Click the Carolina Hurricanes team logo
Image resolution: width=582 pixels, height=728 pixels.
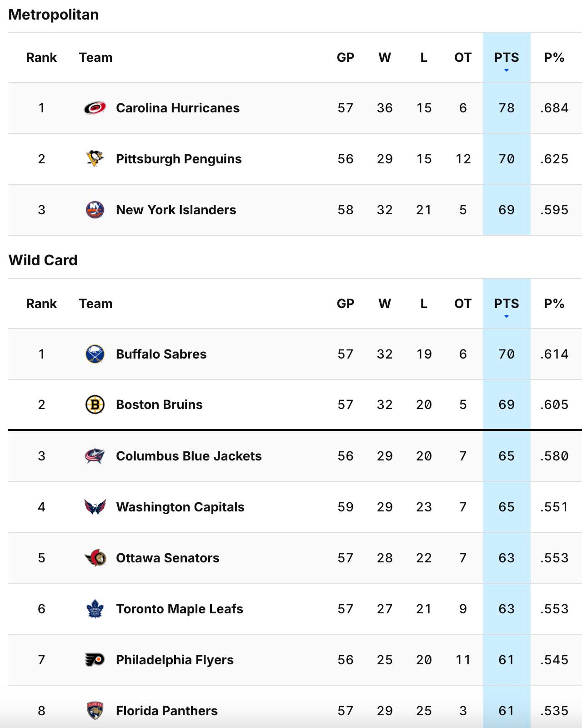point(95,108)
